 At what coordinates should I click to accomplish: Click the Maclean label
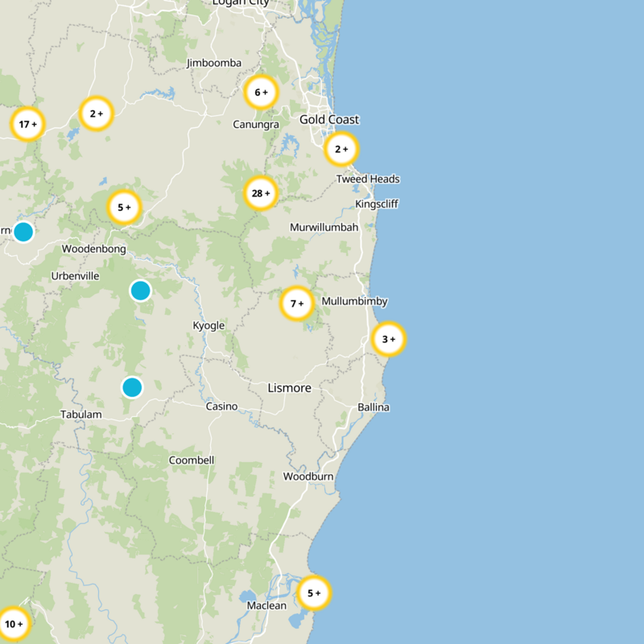pyautogui.click(x=266, y=605)
